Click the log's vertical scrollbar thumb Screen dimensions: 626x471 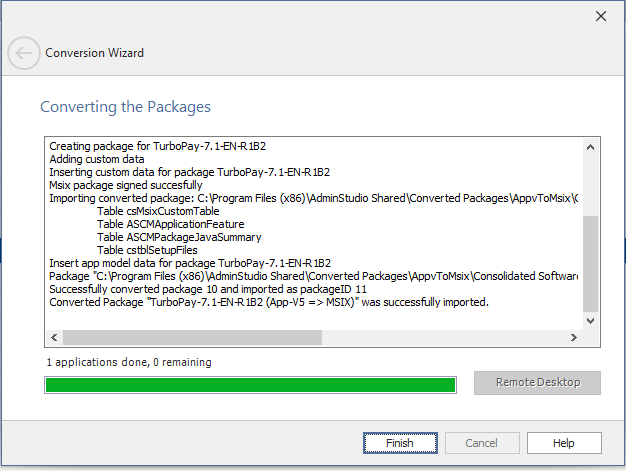click(590, 265)
